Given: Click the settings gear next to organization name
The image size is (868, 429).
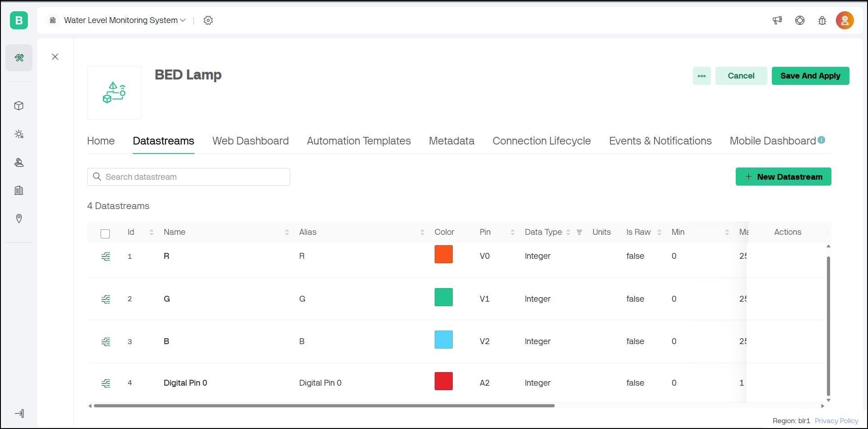Looking at the screenshot, I should [x=208, y=20].
